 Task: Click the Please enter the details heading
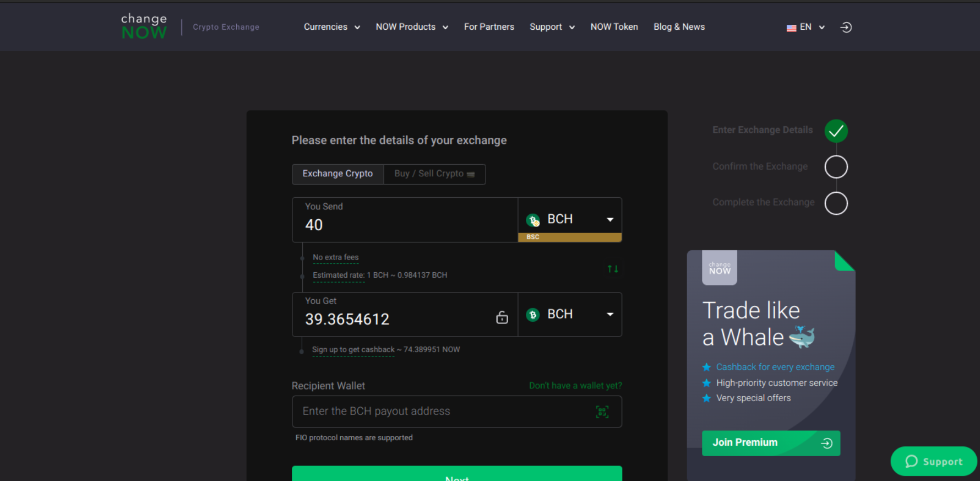[x=399, y=140]
